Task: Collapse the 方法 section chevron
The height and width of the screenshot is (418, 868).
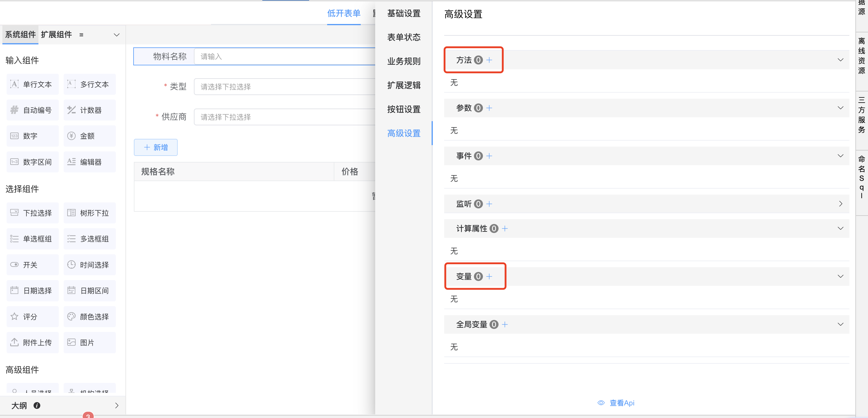Action: tap(840, 60)
